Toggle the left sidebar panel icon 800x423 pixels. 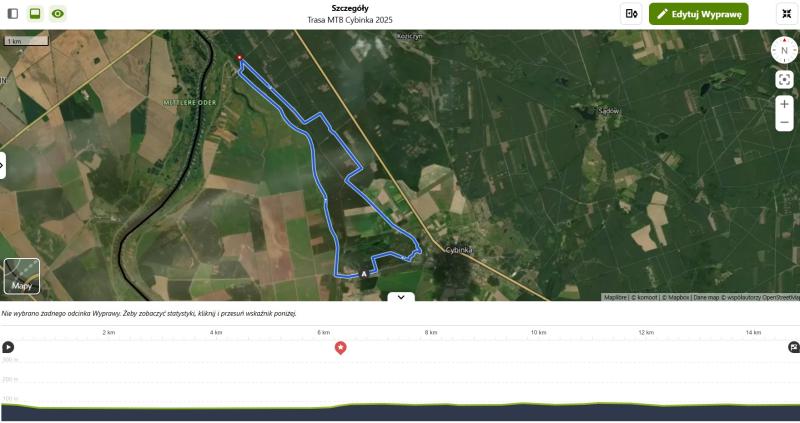pyautogui.click(x=13, y=14)
